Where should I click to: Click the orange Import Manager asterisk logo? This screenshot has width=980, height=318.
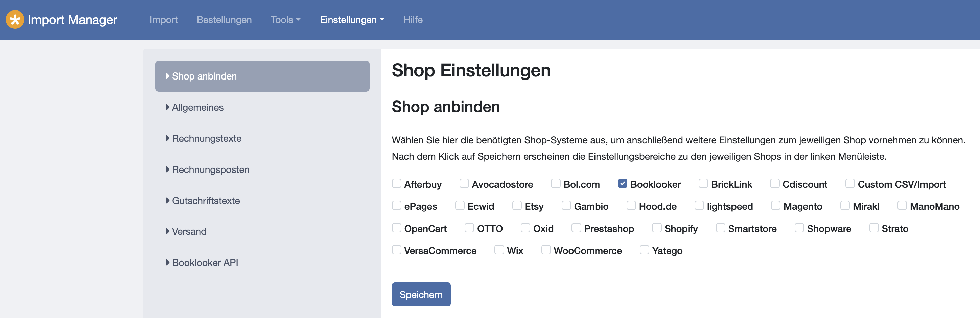[15, 19]
